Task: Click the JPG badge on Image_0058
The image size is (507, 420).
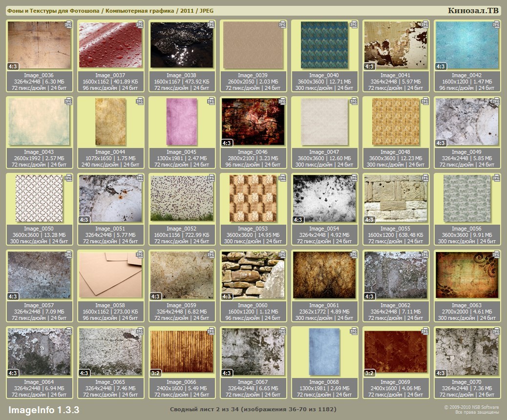Action: point(140,254)
